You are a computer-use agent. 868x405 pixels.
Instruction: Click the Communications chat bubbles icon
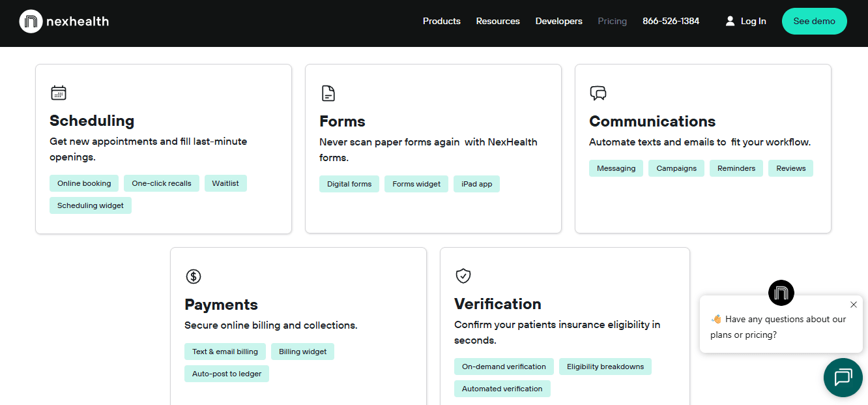(x=598, y=93)
